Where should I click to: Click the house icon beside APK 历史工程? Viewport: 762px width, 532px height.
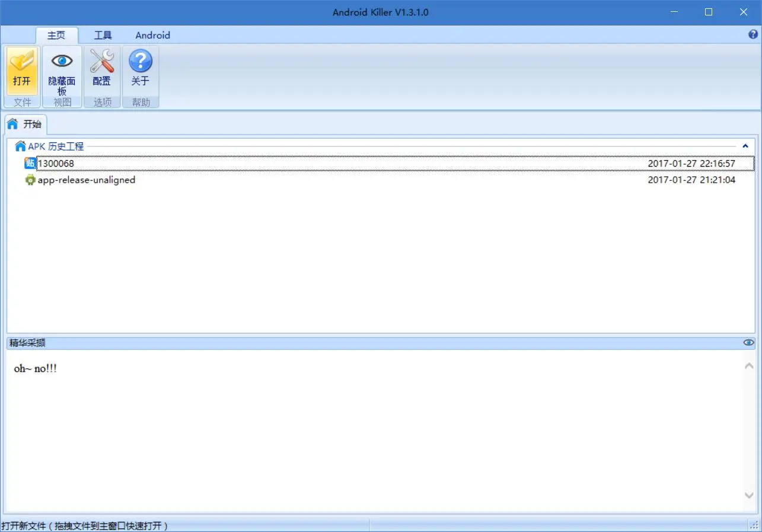pyautogui.click(x=20, y=146)
